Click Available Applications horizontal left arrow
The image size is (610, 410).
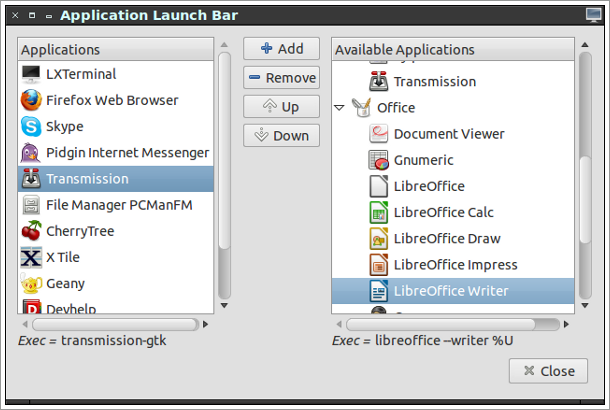tap(339, 324)
